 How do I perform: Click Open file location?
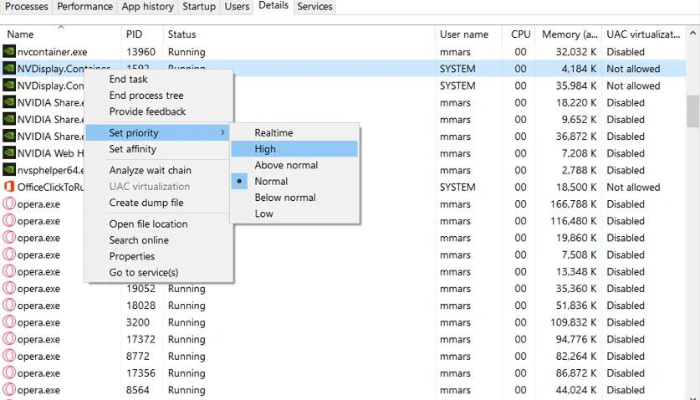pos(159,224)
